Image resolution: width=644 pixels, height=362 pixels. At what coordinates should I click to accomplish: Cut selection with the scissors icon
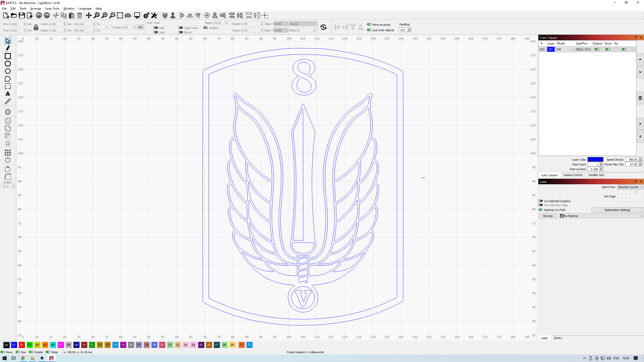(56, 16)
